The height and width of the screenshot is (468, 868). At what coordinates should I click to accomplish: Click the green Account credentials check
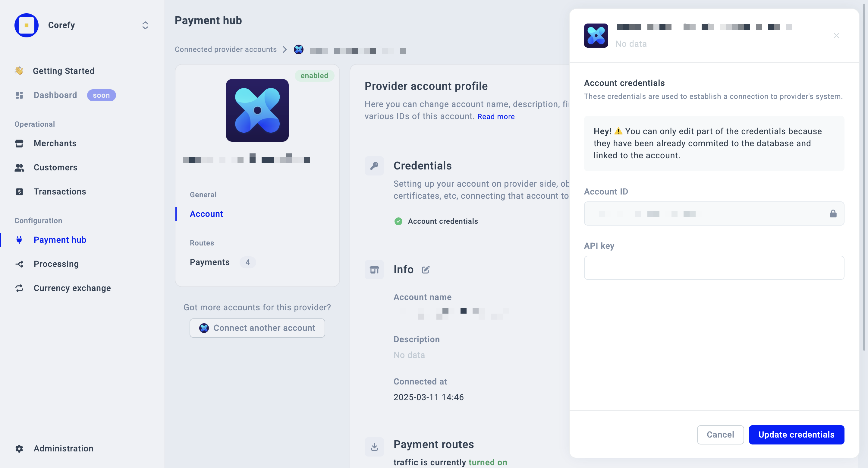click(x=398, y=221)
